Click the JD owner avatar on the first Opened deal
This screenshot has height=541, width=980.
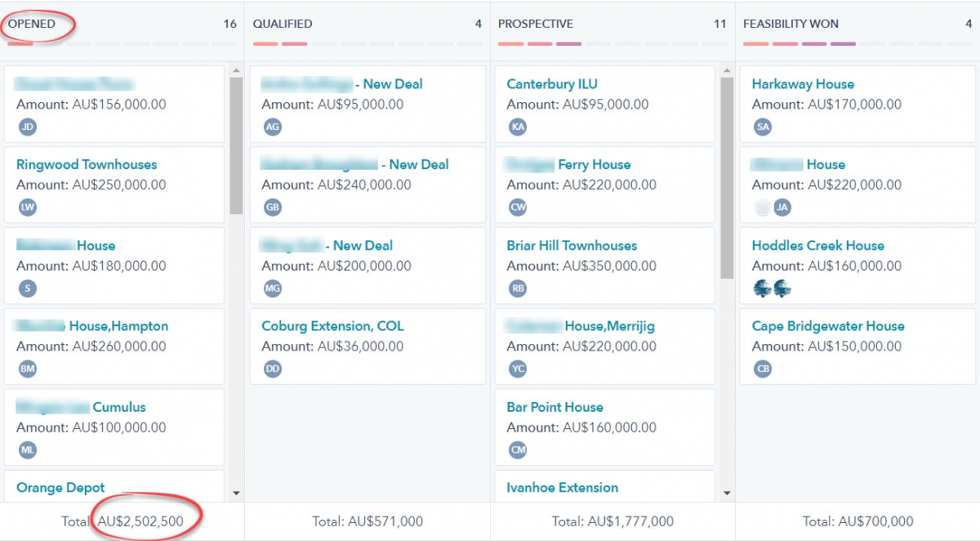27,127
